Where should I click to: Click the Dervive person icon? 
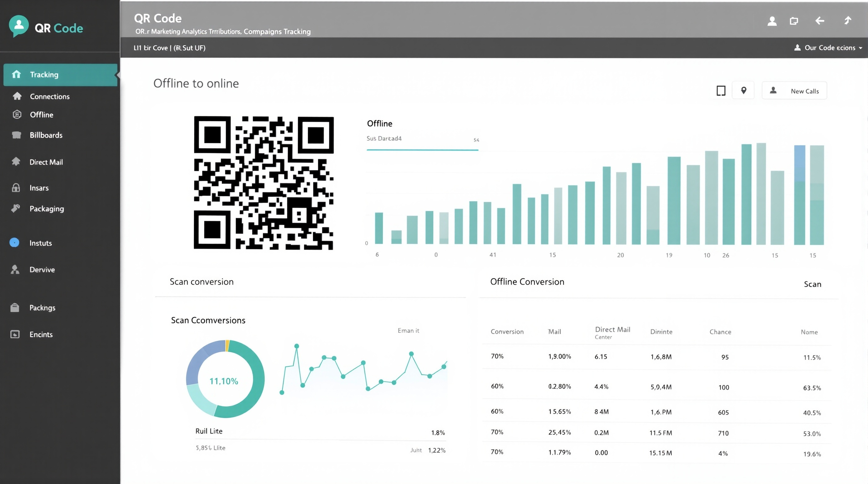point(15,269)
